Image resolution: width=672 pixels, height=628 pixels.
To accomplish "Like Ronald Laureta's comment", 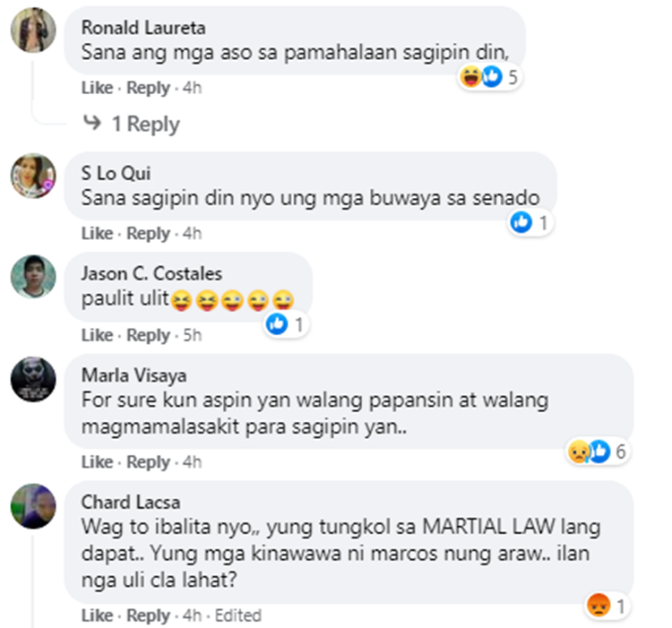I will tap(98, 88).
